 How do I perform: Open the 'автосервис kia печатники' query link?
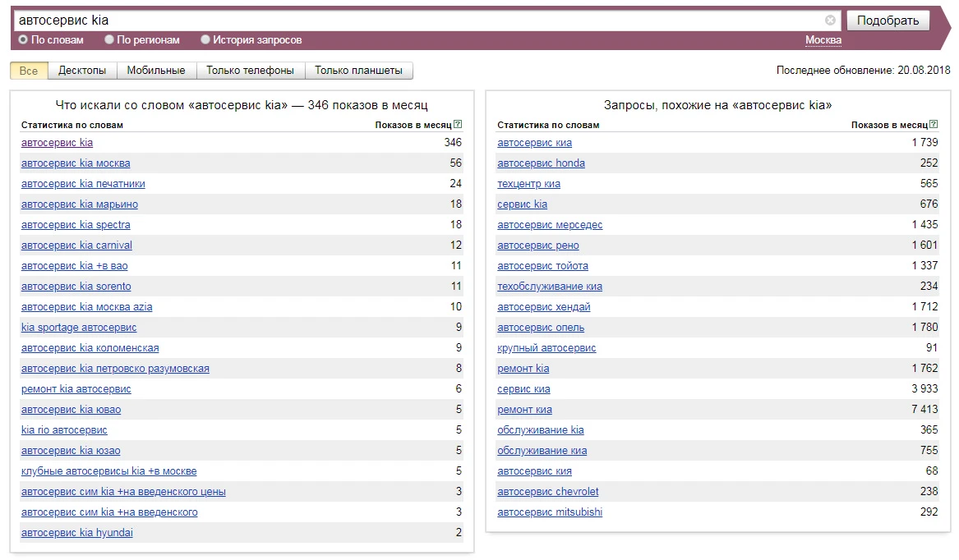[x=83, y=184]
